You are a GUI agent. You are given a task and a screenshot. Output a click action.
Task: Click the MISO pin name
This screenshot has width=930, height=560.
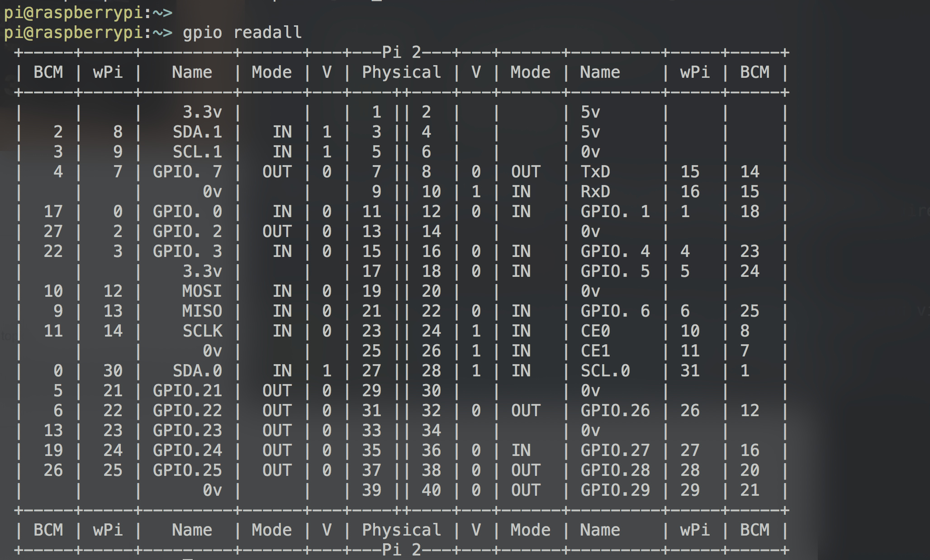tap(202, 311)
